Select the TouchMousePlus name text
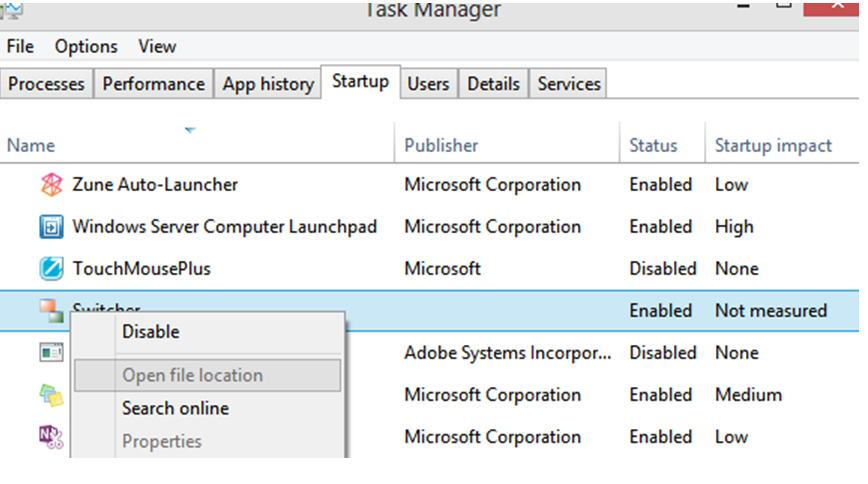The height and width of the screenshot is (484, 868). coord(142,269)
